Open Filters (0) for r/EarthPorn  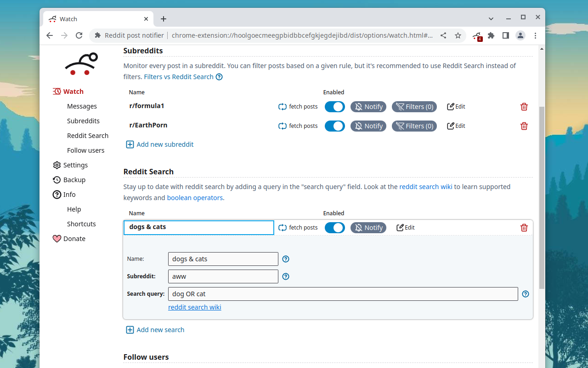(414, 126)
